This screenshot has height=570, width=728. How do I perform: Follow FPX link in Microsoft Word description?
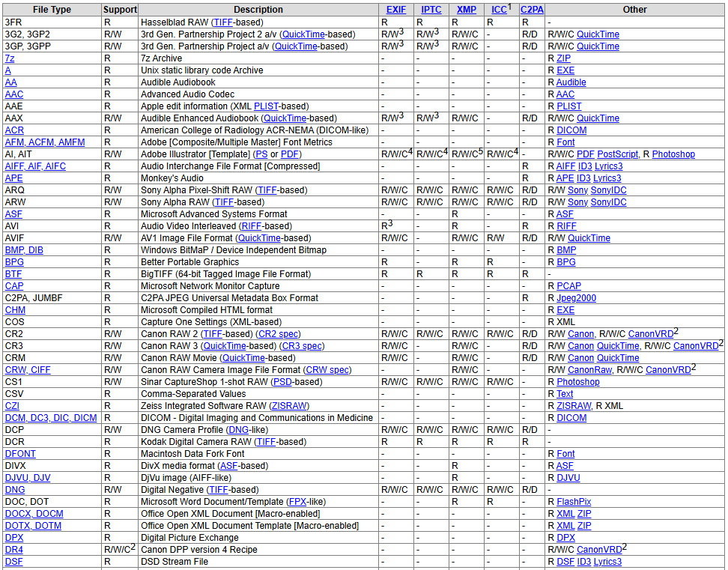298,503
